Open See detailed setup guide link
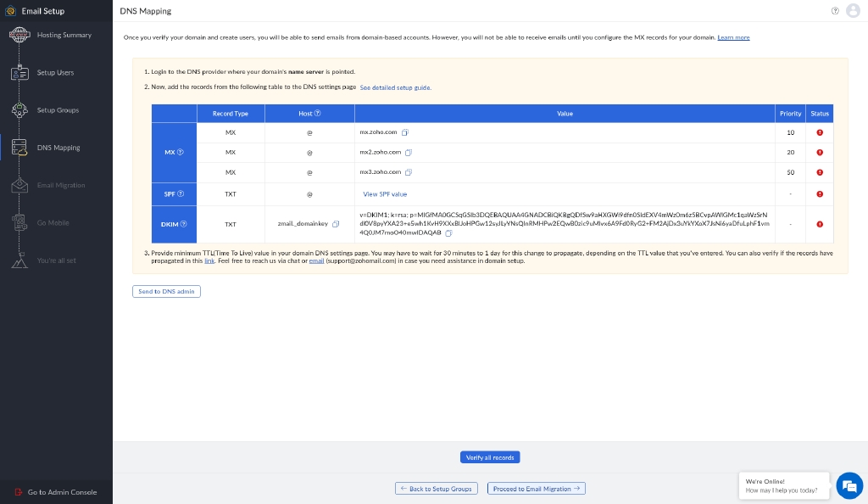Image resolution: width=868 pixels, height=504 pixels. click(395, 87)
